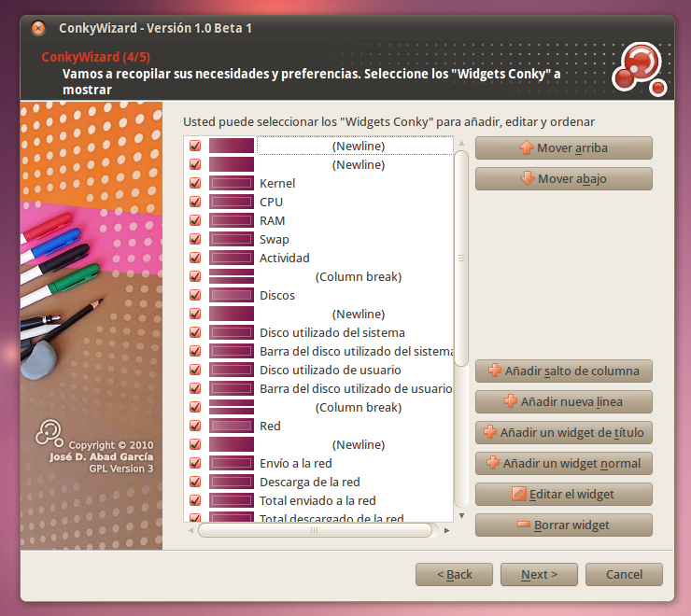Click the Swap widget type icon
Screen dimensions: 691x616
[232, 239]
